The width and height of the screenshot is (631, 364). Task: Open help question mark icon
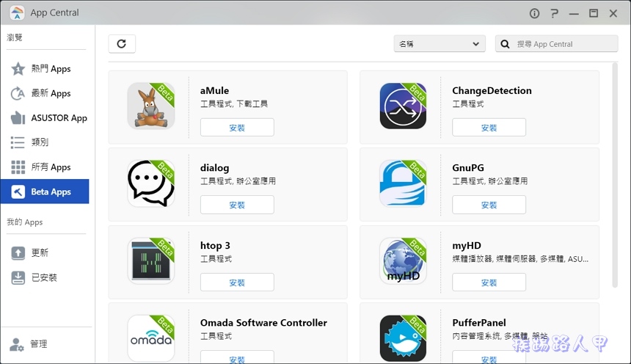(x=555, y=13)
